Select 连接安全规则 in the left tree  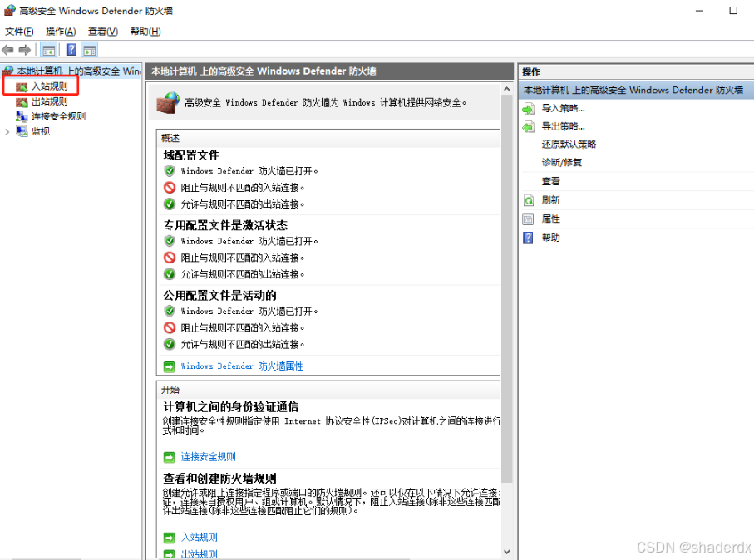[58, 116]
